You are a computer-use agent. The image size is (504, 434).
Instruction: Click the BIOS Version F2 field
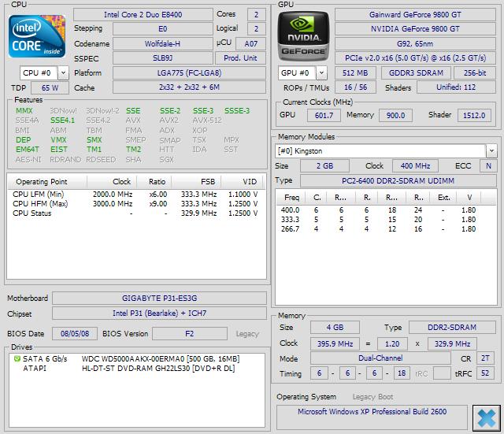[x=190, y=334]
